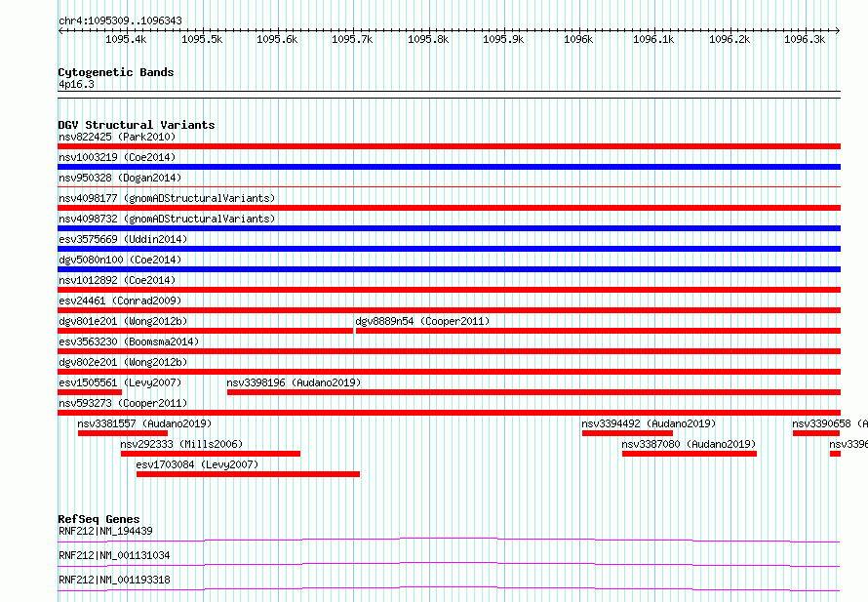This screenshot has width=868, height=602.
Task: Click the 1096.3k ruler tick label
Action: [805, 39]
